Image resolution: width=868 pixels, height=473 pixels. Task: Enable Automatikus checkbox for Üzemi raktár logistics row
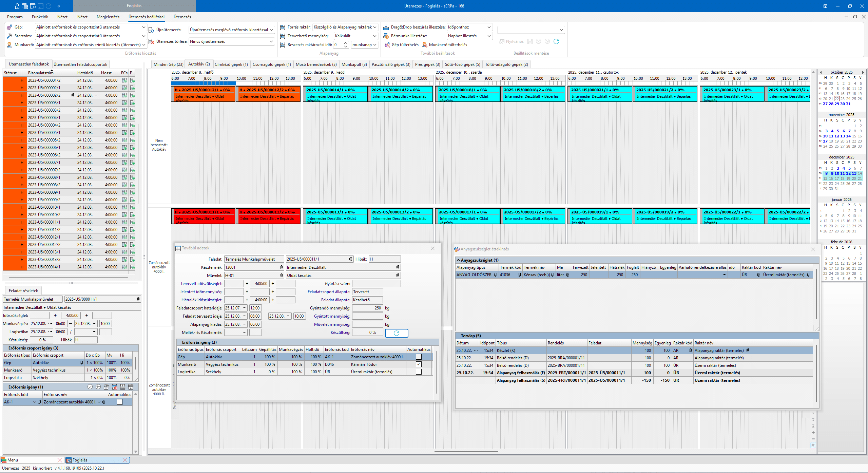pos(419,372)
